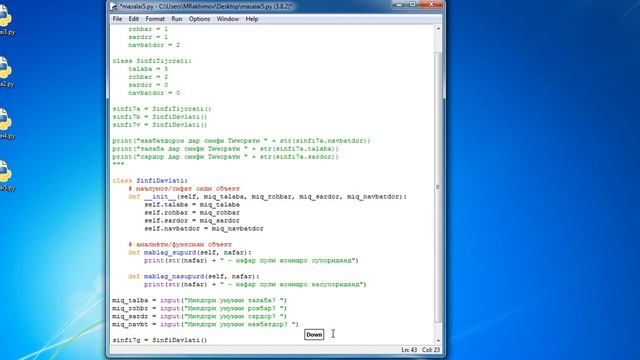Maximize the IDLE editor window
The image size is (640, 360).
pos(413,4)
